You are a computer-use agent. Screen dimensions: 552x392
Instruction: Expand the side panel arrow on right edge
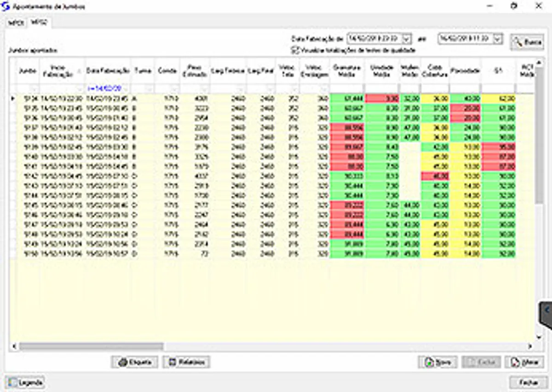[546, 311]
